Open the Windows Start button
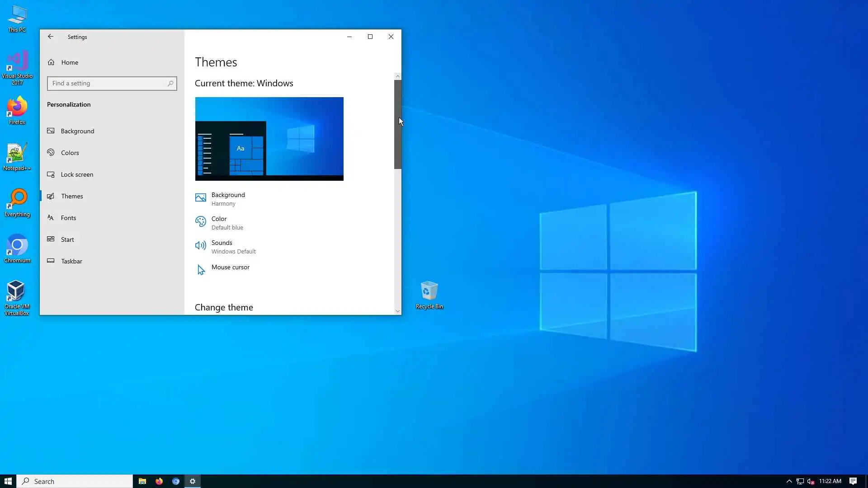Viewport: 868px width, 488px height. coord(8,481)
